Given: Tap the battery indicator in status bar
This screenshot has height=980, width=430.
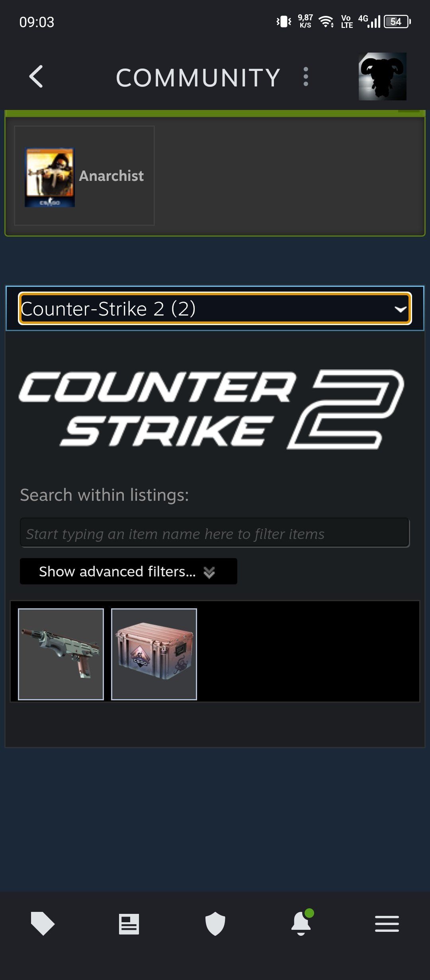Looking at the screenshot, I should pyautogui.click(x=397, y=22).
